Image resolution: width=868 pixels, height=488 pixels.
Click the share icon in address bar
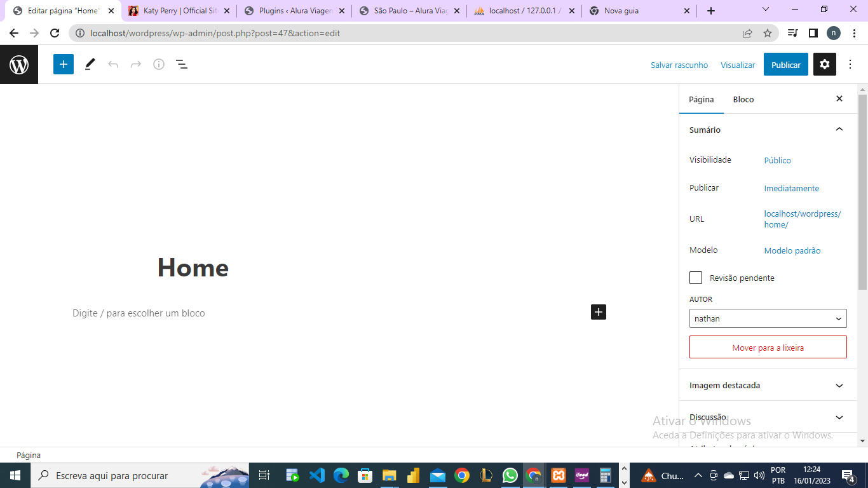[x=747, y=33]
